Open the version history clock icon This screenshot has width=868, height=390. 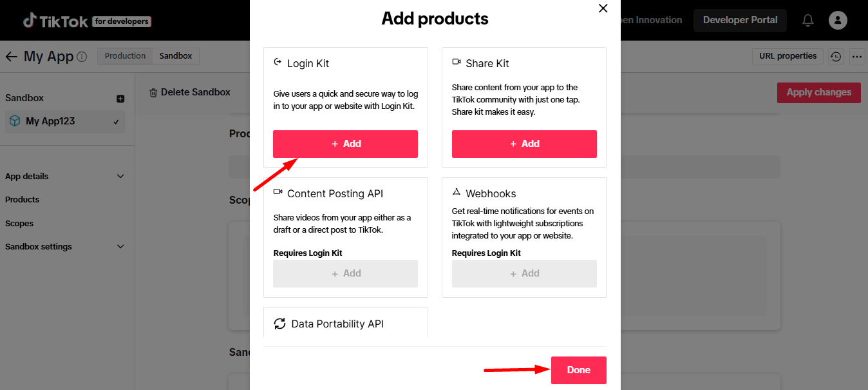pyautogui.click(x=836, y=56)
